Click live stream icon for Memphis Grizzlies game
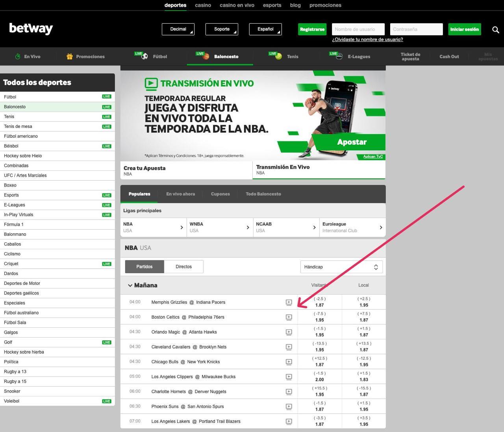The image size is (504, 432). (x=289, y=302)
